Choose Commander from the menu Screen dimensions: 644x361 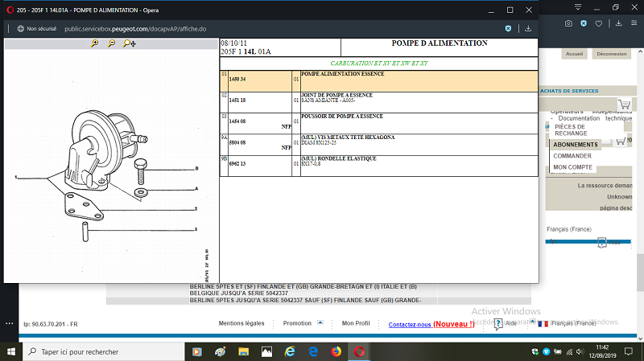point(572,156)
